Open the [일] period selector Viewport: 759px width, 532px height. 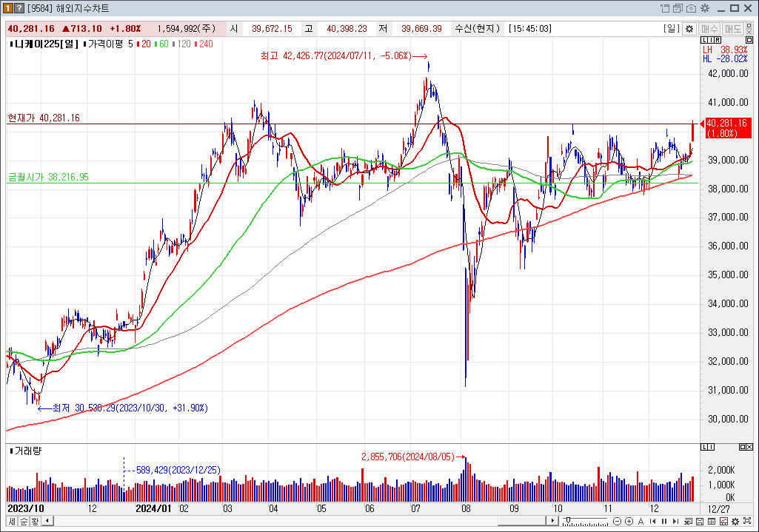click(x=671, y=28)
